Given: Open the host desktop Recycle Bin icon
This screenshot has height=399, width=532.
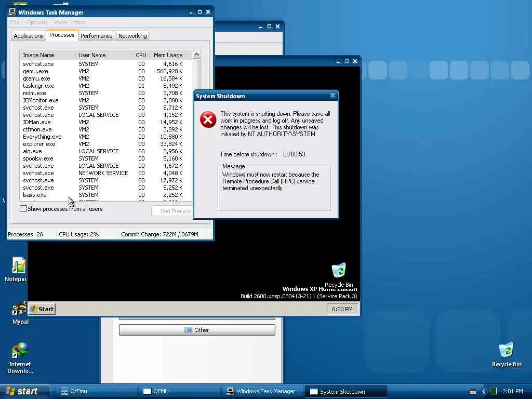Looking at the screenshot, I should [x=506, y=350].
